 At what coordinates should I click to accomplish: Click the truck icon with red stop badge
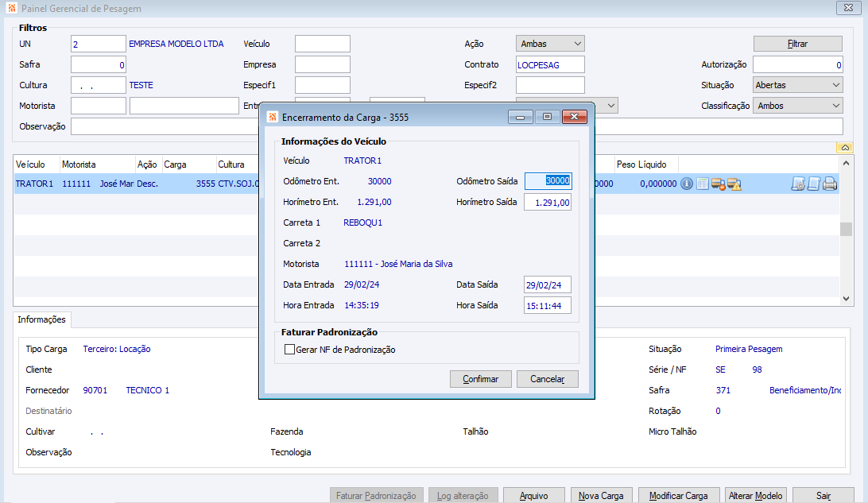click(x=719, y=184)
